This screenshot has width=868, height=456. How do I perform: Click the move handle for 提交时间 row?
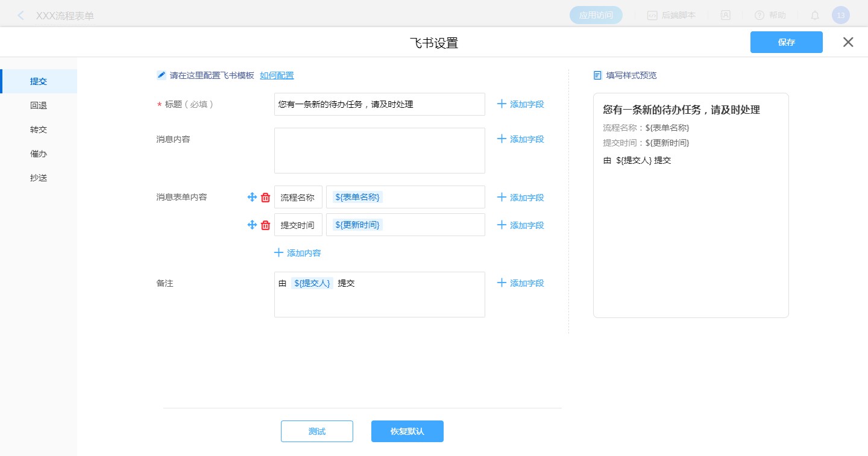(252, 225)
